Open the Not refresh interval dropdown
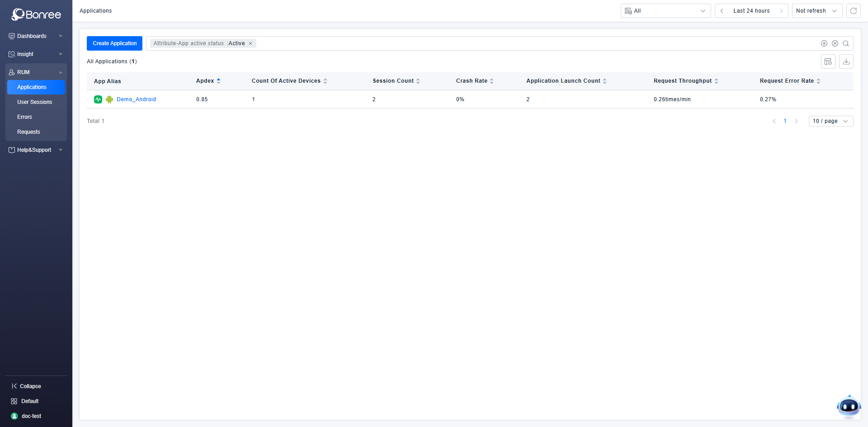The height and width of the screenshot is (427, 868). 816,11
